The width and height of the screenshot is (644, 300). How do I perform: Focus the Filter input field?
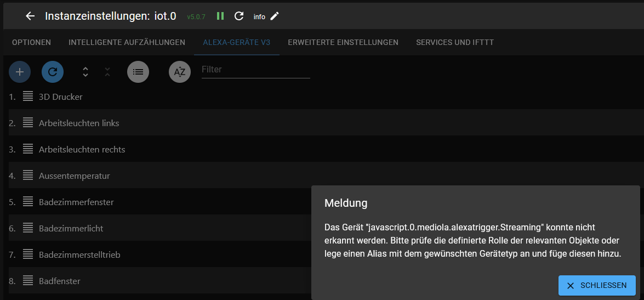coord(255,70)
